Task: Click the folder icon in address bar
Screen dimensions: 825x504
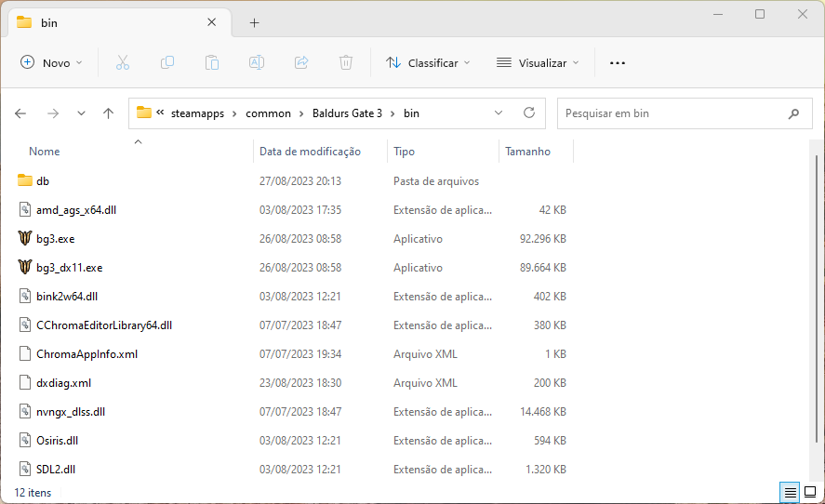Action: 143,113
